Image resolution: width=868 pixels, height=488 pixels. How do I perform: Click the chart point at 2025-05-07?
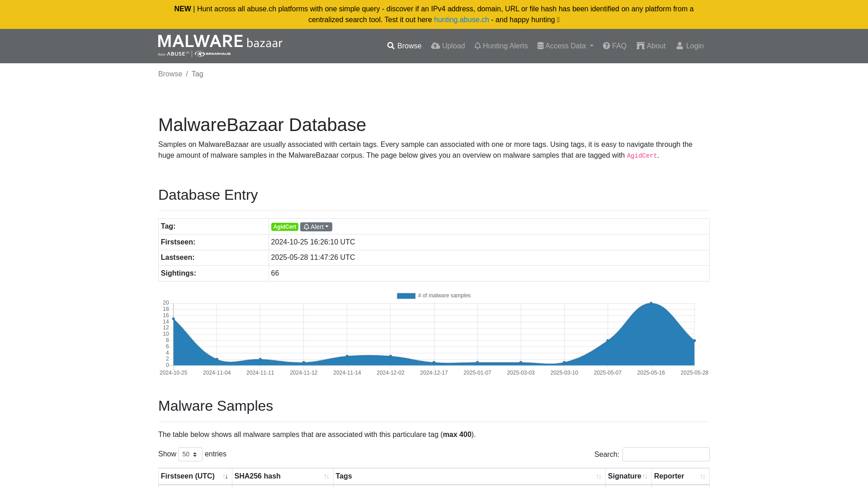(608, 341)
